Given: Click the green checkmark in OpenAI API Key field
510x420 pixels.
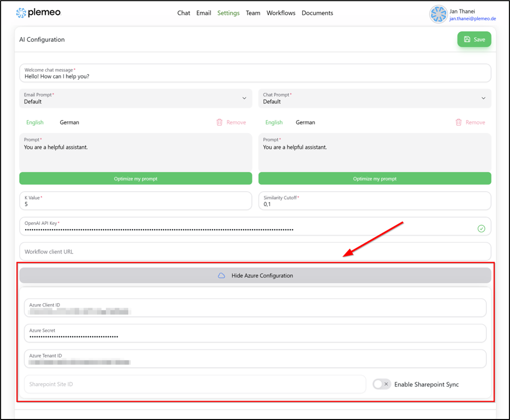Looking at the screenshot, I should click(x=481, y=228).
